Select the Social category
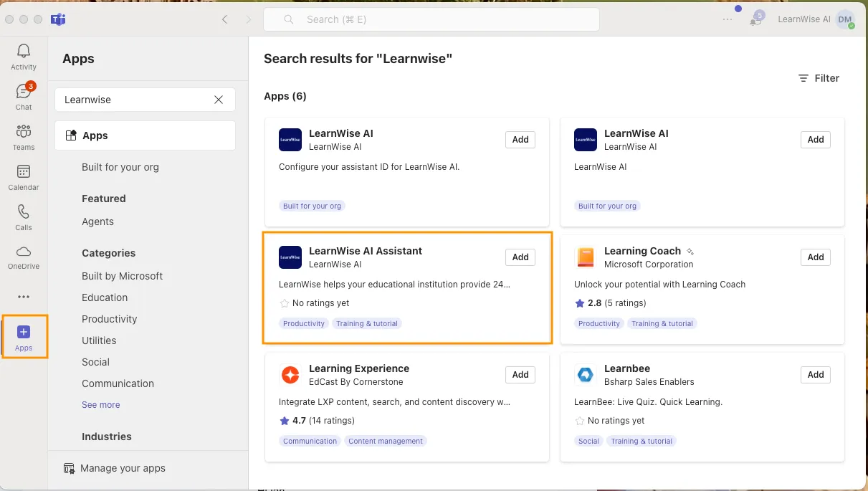 click(x=95, y=362)
